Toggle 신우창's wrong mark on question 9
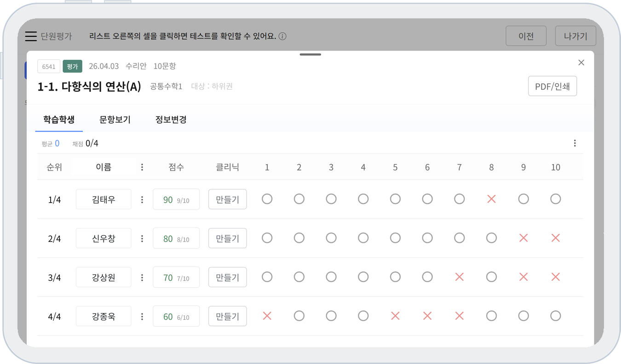 (x=523, y=238)
